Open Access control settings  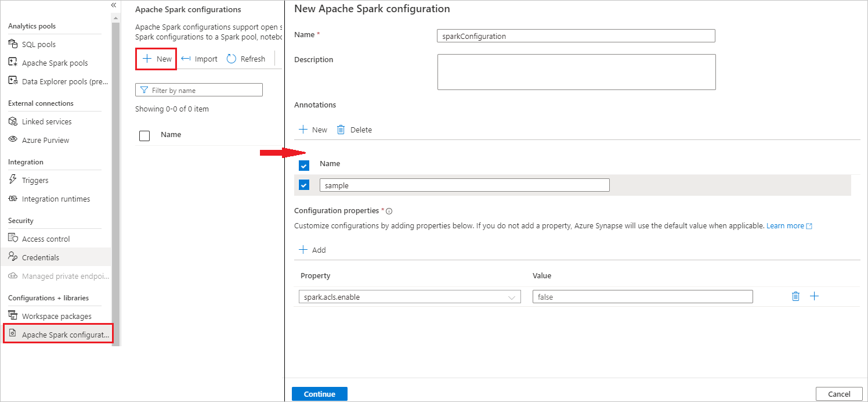(x=45, y=238)
